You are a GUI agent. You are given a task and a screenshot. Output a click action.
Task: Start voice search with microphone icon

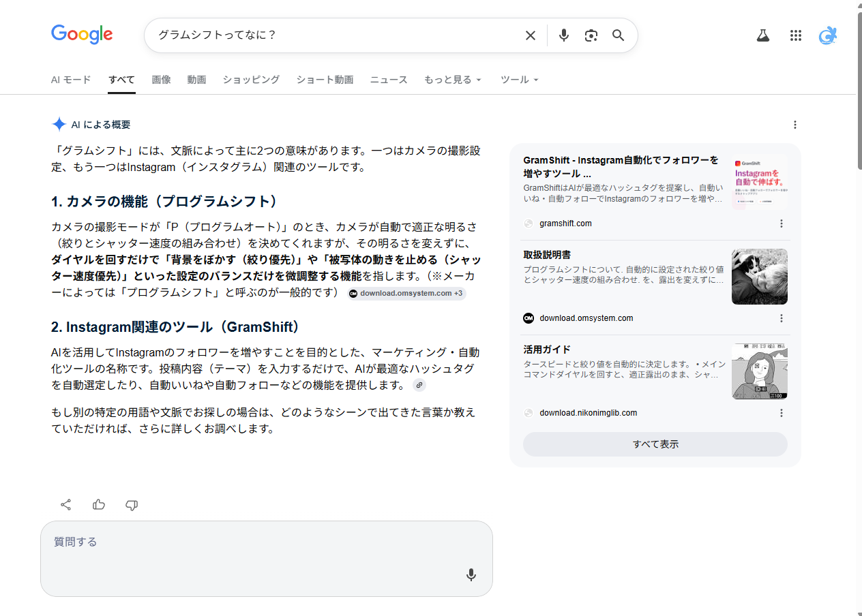(563, 35)
